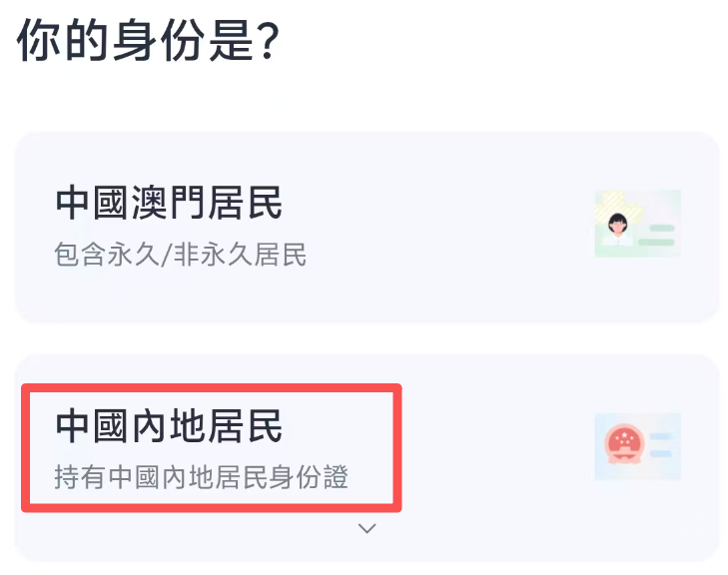Click the Macau resident ID card icon
The height and width of the screenshot is (575, 728).
637,223
